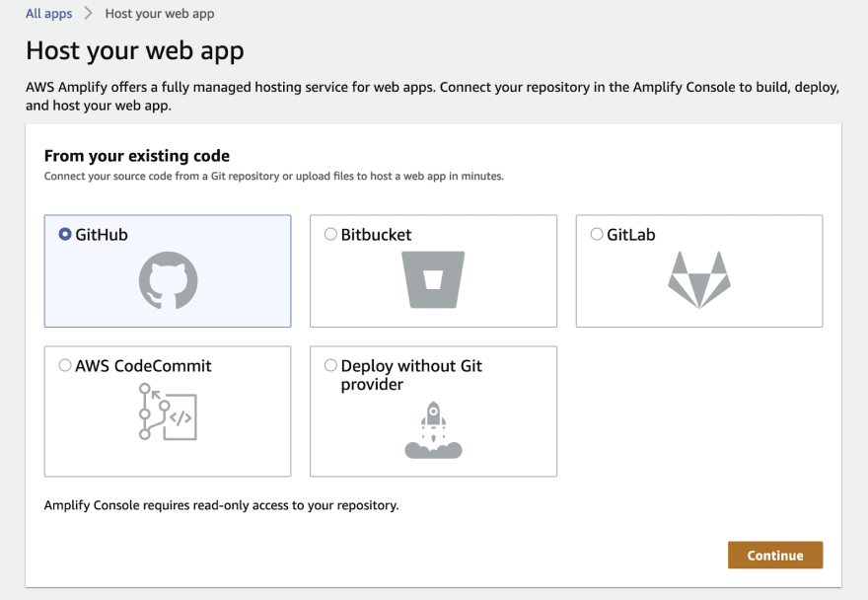This screenshot has height=600, width=868.
Task: Click Deploy without Git provider label
Action: click(x=411, y=375)
